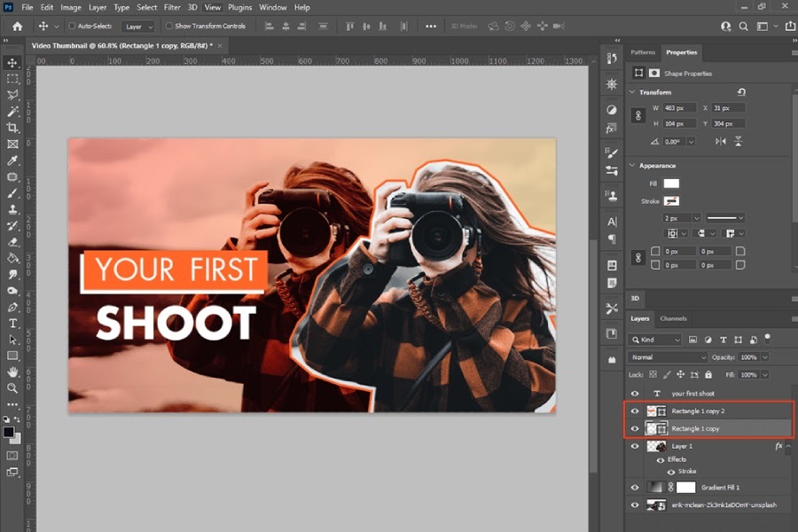Open the Filter menu
The height and width of the screenshot is (532, 798).
tap(172, 7)
